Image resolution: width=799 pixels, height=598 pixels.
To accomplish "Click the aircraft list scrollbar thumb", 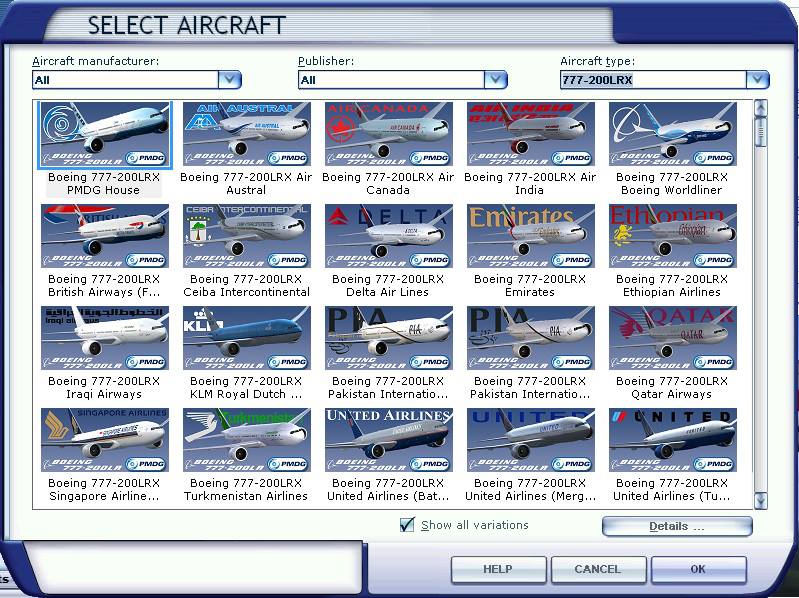I will click(x=760, y=132).
